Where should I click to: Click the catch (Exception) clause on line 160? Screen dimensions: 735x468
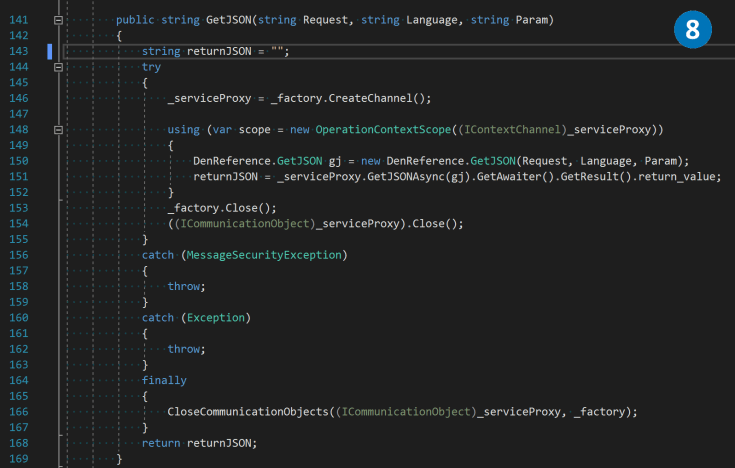[x=195, y=318]
